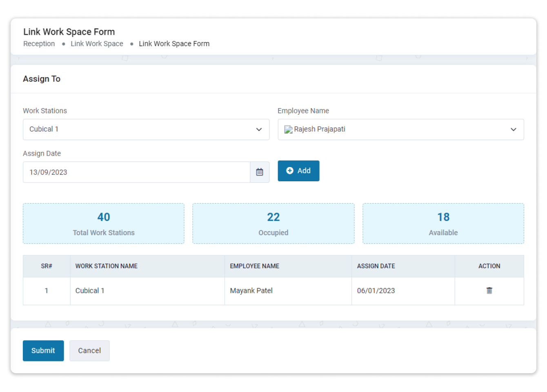Submit the link work space form
The width and height of the screenshot is (547, 392).
point(43,351)
